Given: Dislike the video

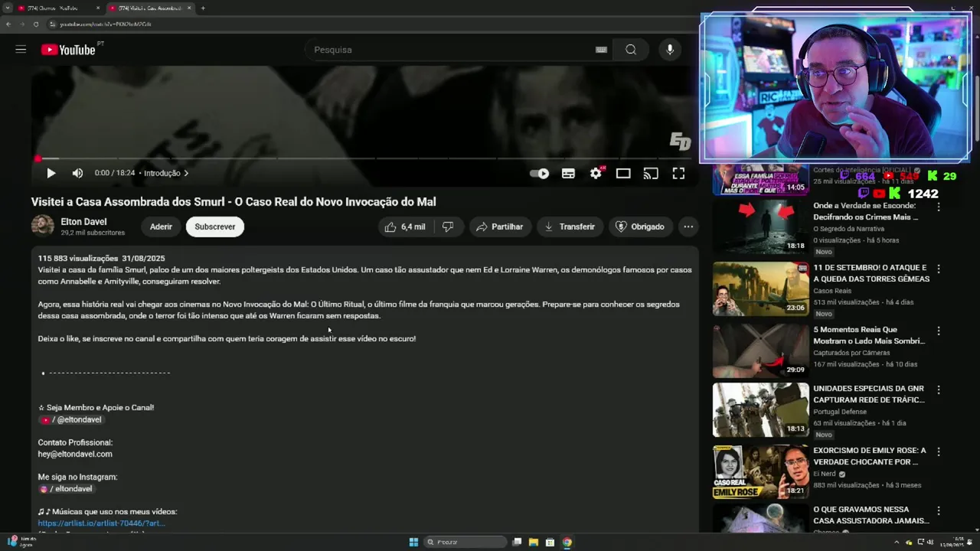Looking at the screenshot, I should tap(449, 227).
